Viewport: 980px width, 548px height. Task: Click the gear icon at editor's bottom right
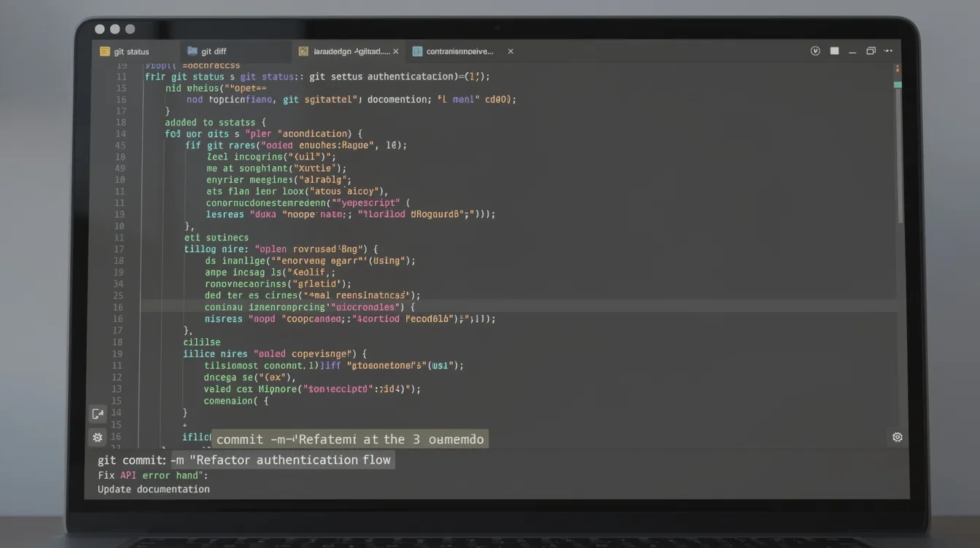[x=898, y=437]
